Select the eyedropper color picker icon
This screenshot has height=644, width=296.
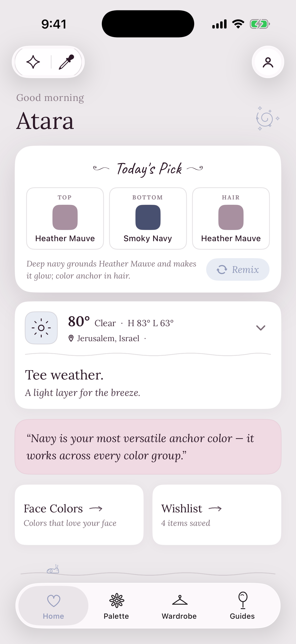click(67, 62)
